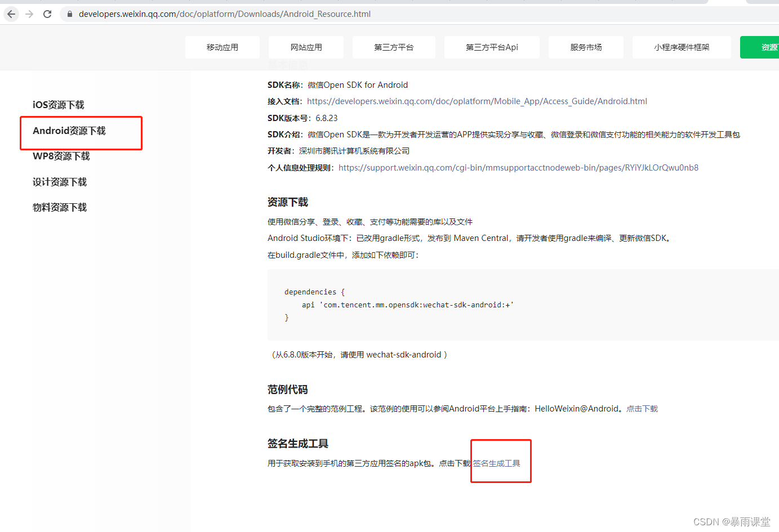Click the lock icon in the address bar

pyautogui.click(x=70, y=14)
